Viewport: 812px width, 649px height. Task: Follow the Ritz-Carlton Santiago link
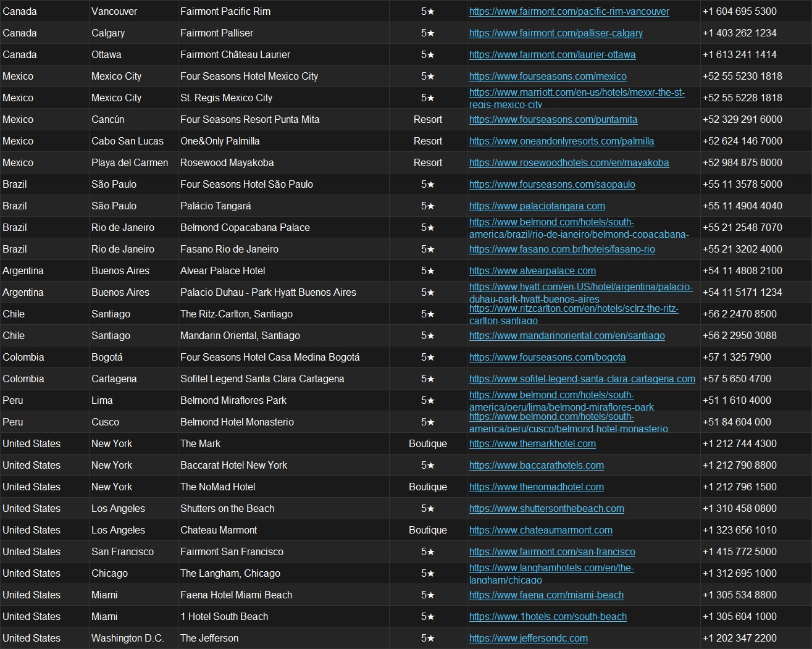(574, 314)
